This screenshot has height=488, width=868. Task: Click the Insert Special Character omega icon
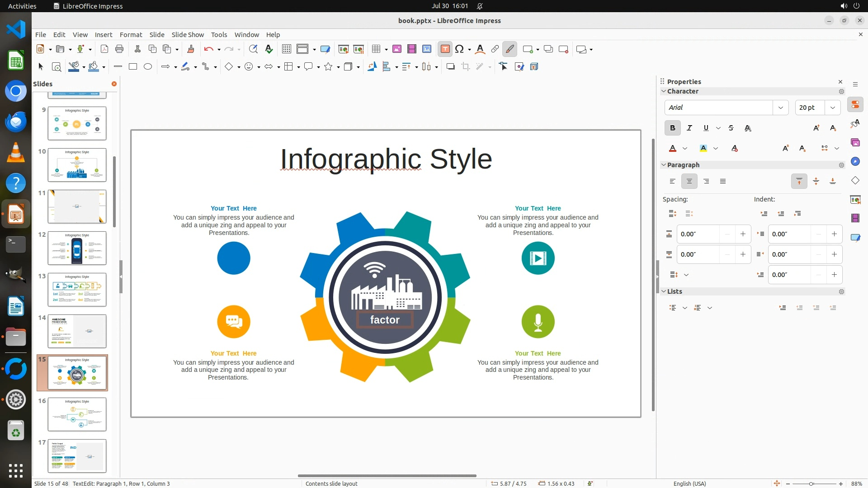[x=459, y=49]
